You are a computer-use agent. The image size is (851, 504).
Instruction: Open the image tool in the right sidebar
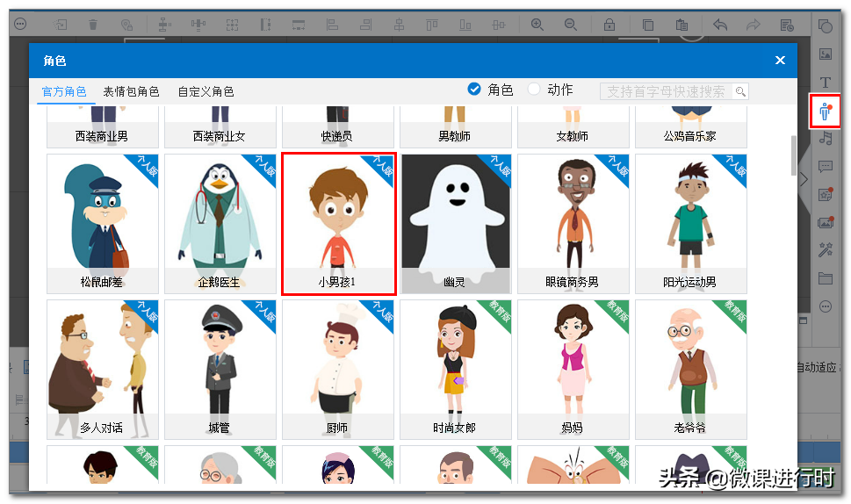[825, 54]
